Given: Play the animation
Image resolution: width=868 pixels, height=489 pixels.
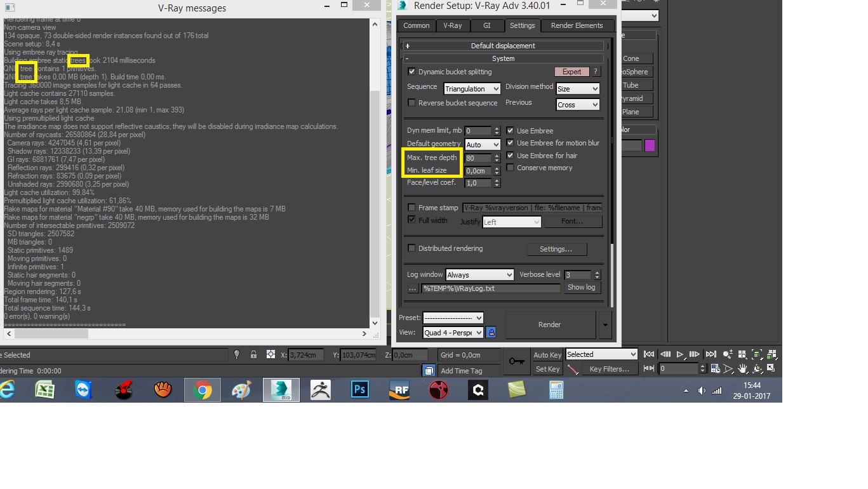Looking at the screenshot, I should point(680,354).
